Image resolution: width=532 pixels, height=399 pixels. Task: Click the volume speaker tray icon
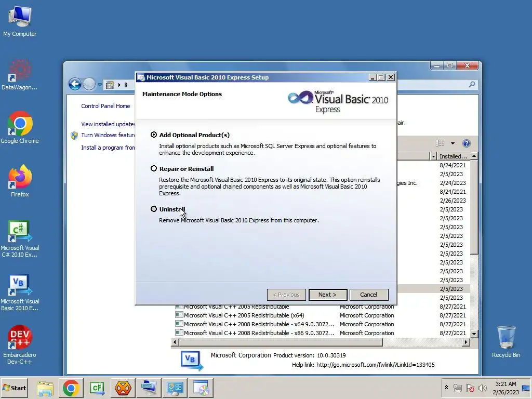[x=482, y=388]
